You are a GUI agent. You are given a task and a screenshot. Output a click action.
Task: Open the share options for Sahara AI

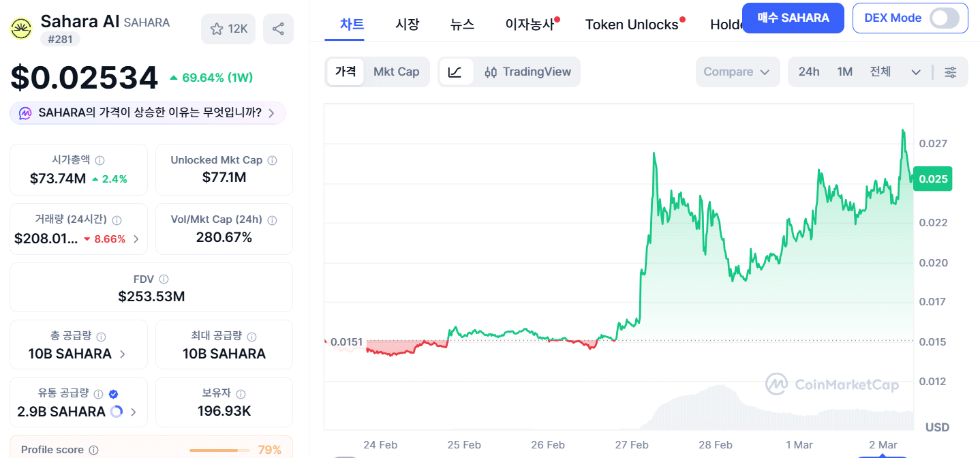[278, 29]
